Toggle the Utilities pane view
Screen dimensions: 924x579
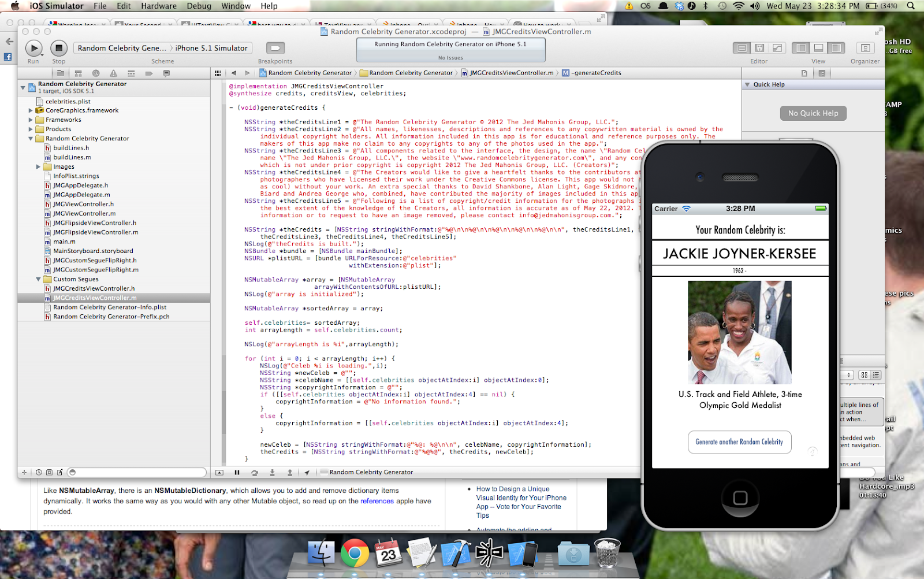pos(836,48)
